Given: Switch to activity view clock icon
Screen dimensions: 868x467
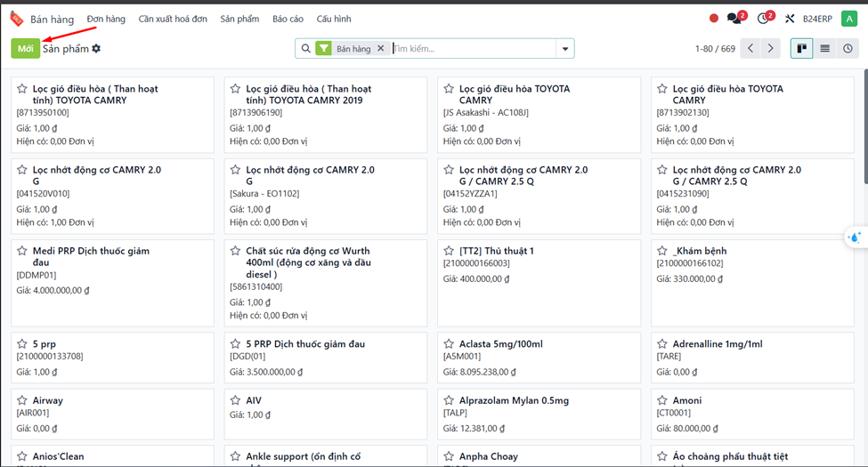Looking at the screenshot, I should 848,48.
